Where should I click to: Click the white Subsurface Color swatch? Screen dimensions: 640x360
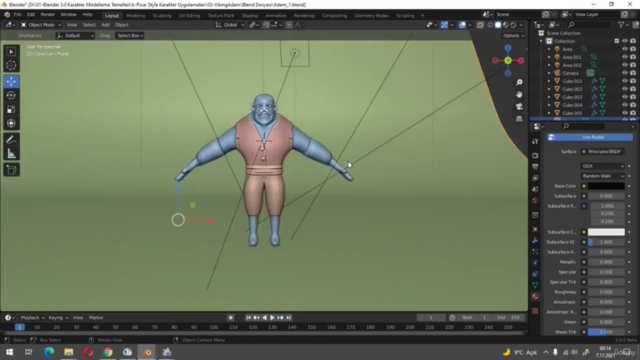coord(606,232)
